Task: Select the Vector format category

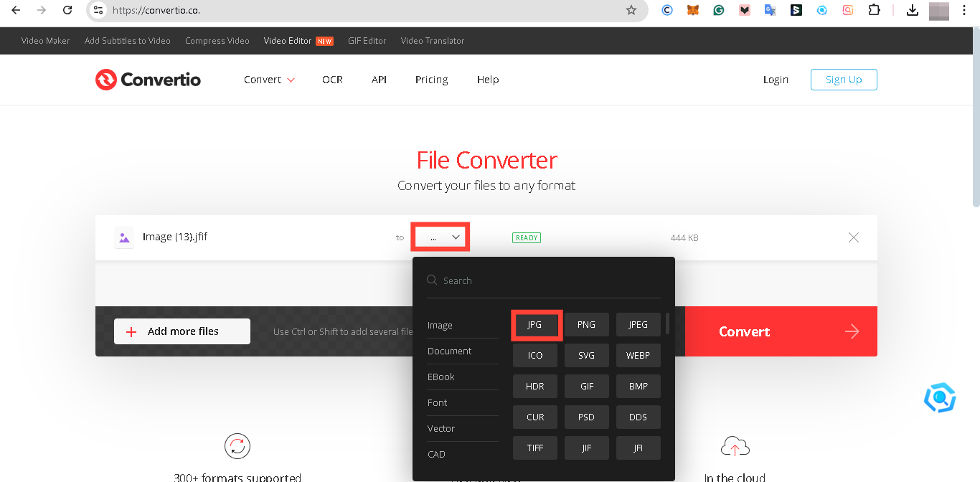Action: [441, 428]
